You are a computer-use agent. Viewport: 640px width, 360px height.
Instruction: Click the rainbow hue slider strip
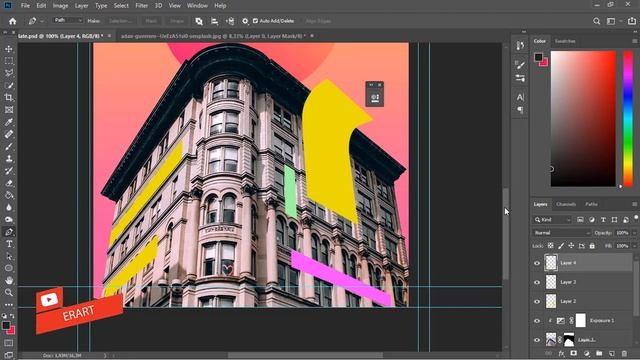(x=628, y=119)
